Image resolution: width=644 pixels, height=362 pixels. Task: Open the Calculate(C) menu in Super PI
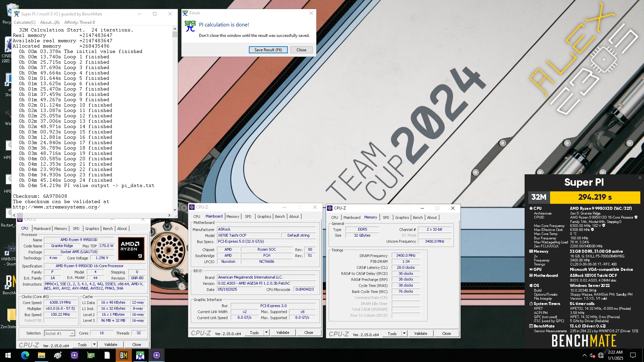click(x=24, y=22)
